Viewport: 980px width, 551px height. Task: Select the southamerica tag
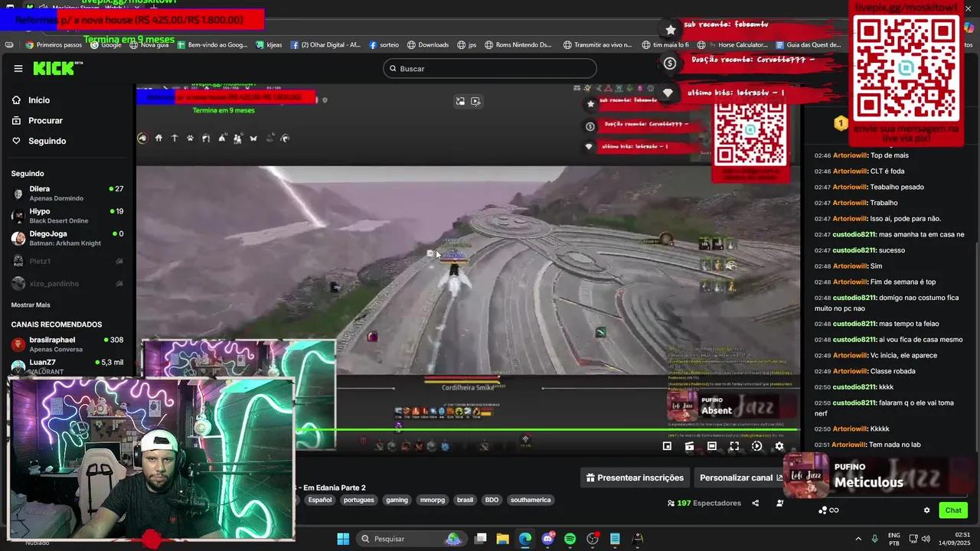(x=531, y=500)
